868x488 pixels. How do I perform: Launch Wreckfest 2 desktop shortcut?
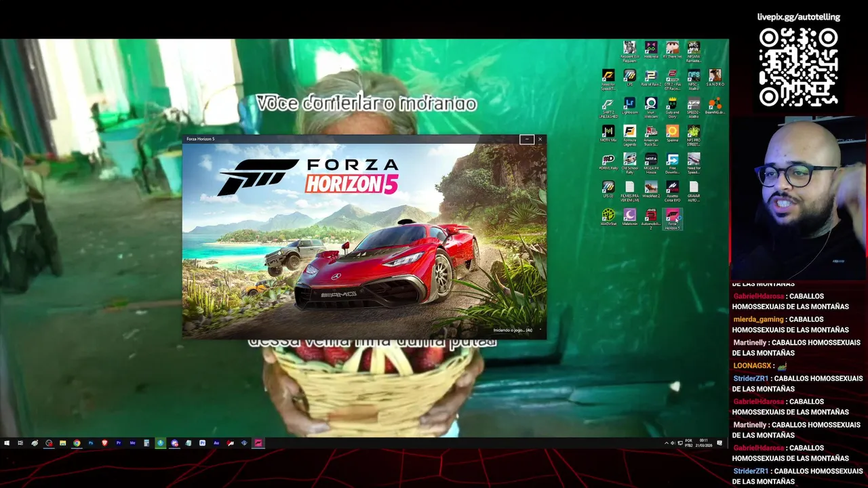pyautogui.click(x=651, y=190)
